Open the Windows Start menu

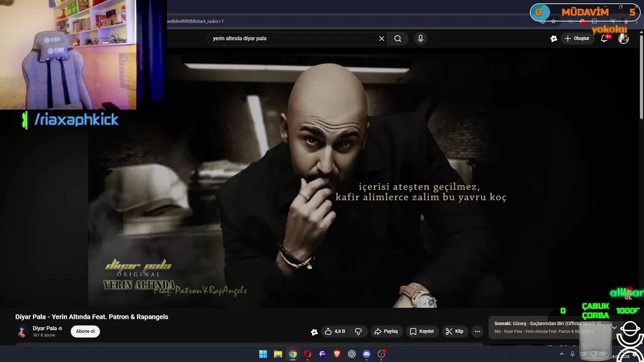point(263,354)
